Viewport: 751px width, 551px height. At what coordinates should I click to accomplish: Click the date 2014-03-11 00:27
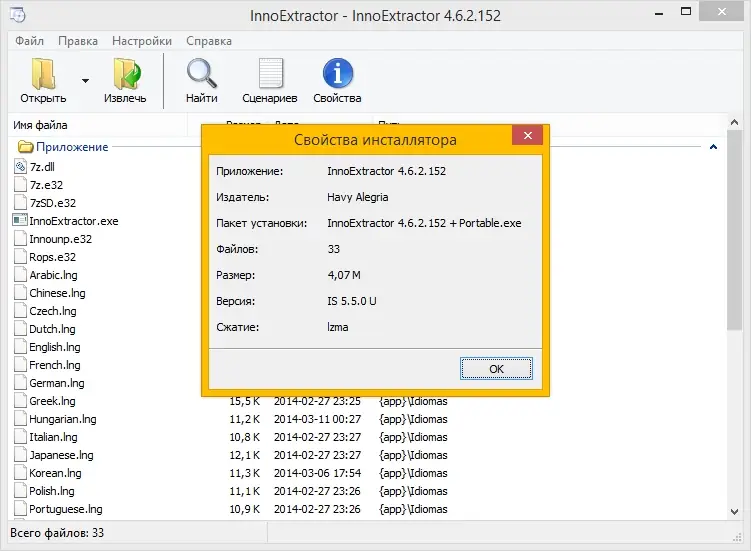(x=317, y=419)
